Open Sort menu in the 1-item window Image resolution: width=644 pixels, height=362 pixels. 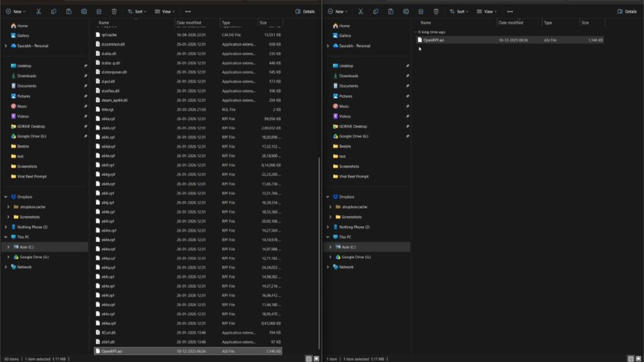tap(459, 11)
